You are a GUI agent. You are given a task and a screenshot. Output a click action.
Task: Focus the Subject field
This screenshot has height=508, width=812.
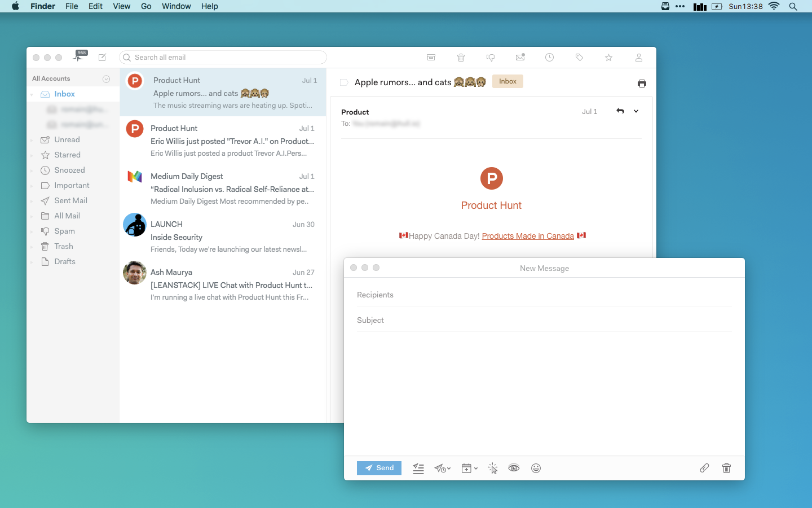point(544,320)
